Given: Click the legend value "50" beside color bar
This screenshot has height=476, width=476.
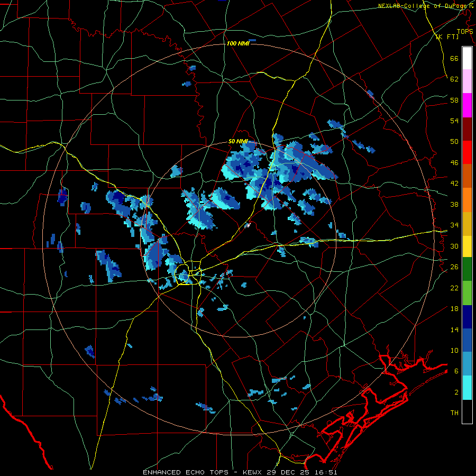Looking at the screenshot, I should 454,141.
